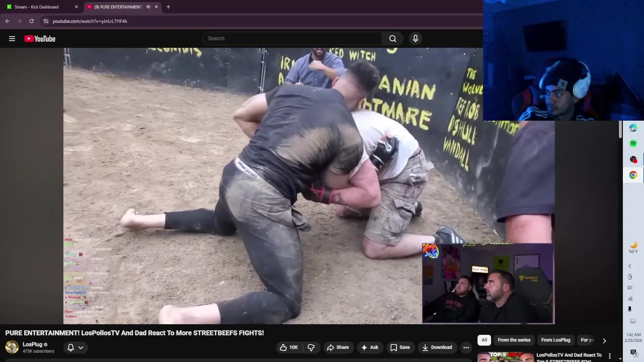Go forward with the browser forward arrow
The height and width of the screenshot is (362, 644).
(19, 21)
